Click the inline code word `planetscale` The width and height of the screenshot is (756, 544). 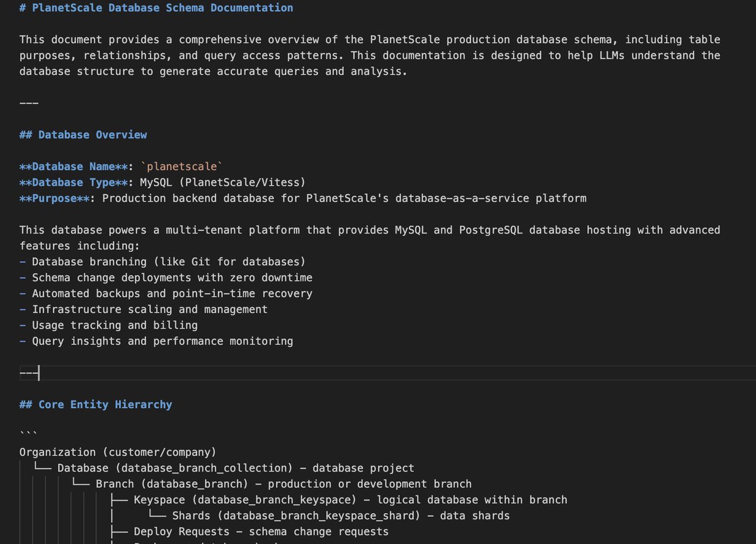coord(181,167)
